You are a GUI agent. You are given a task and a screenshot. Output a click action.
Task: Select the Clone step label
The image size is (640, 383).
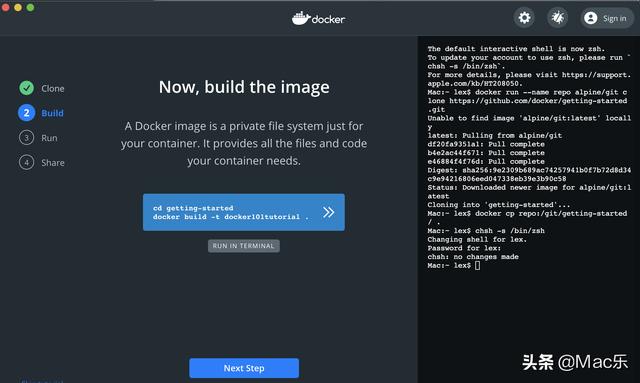point(53,88)
